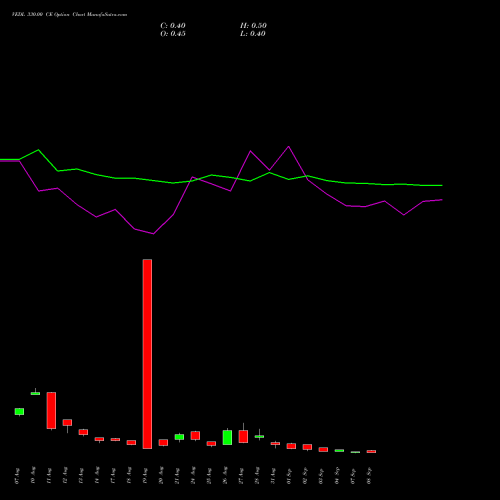Screen dimensions: 500x500
Task: Select the tall red candle for 19 Aug
Action: pyautogui.click(x=147, y=354)
